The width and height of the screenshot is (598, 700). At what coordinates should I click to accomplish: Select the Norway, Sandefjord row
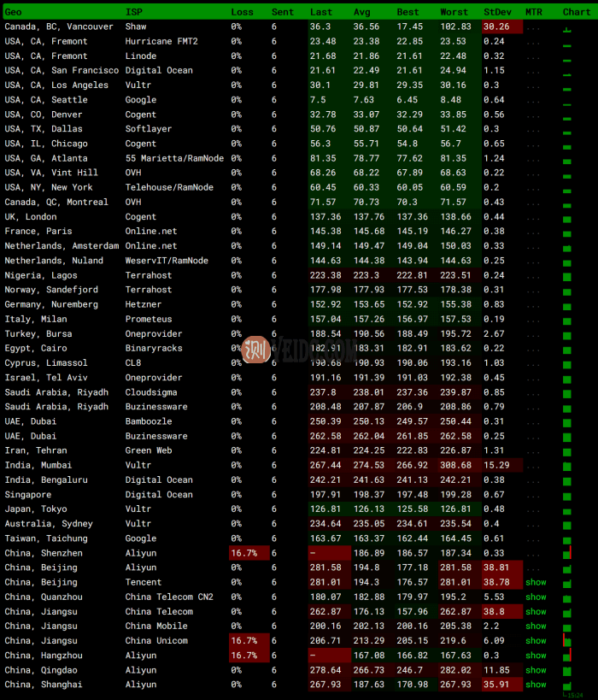click(x=299, y=290)
